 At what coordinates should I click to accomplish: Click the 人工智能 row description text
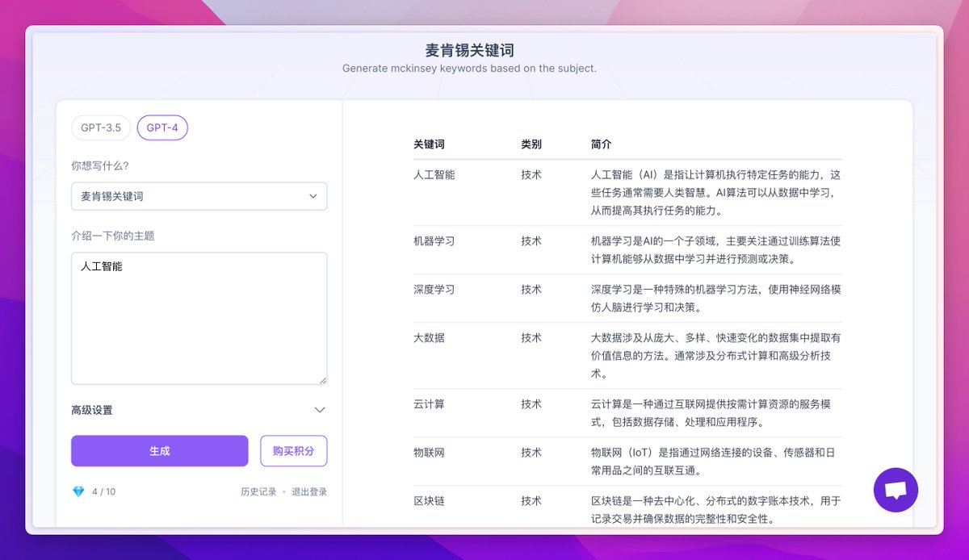(716, 193)
